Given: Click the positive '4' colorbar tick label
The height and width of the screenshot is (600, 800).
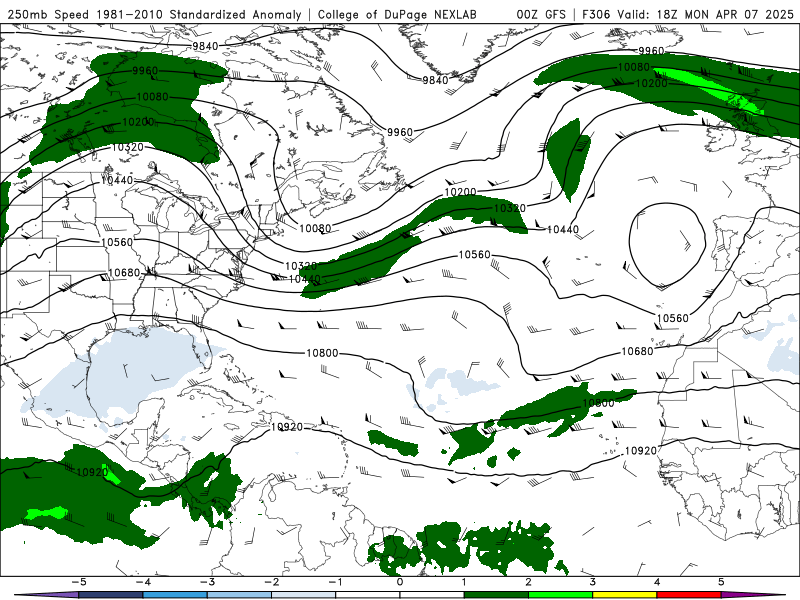Looking at the screenshot, I should tap(657, 582).
